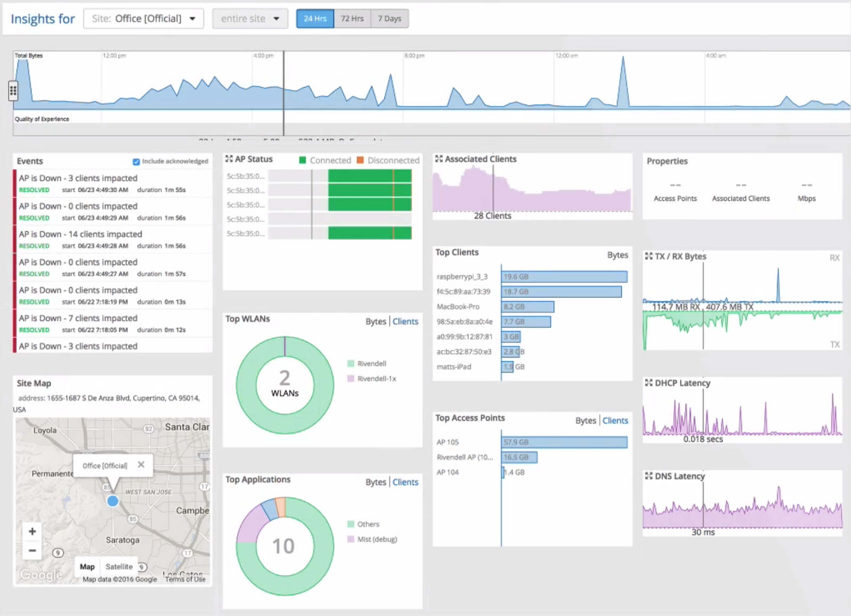This screenshot has height=616, width=851.
Task: Expand the AP Status panel icon
Action: (229, 159)
